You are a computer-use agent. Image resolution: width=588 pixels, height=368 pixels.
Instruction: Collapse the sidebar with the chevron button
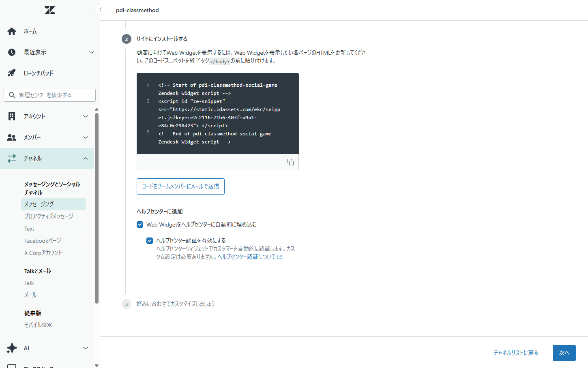(x=101, y=9)
